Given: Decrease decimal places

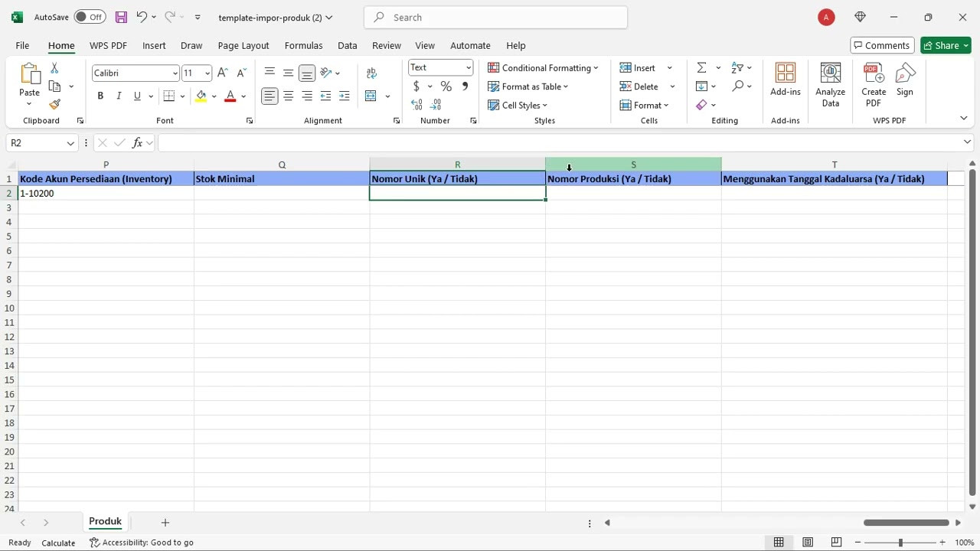Looking at the screenshot, I should pyautogui.click(x=436, y=104).
